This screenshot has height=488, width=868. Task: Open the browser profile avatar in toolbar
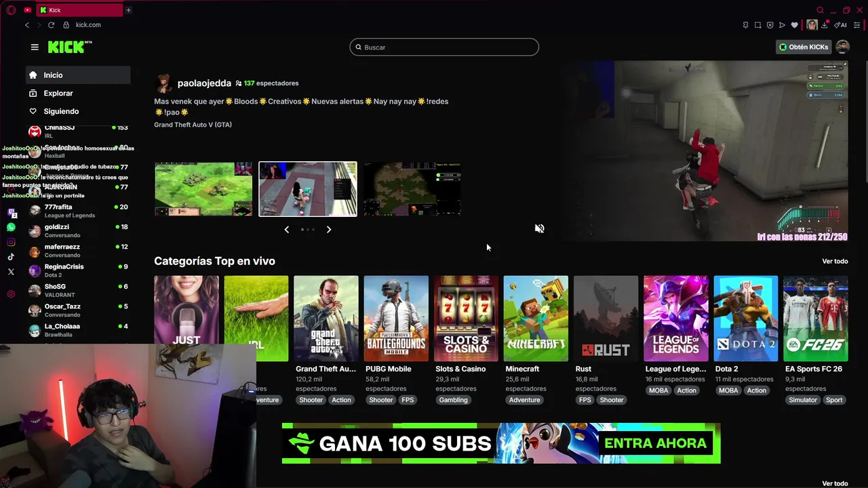tap(812, 25)
